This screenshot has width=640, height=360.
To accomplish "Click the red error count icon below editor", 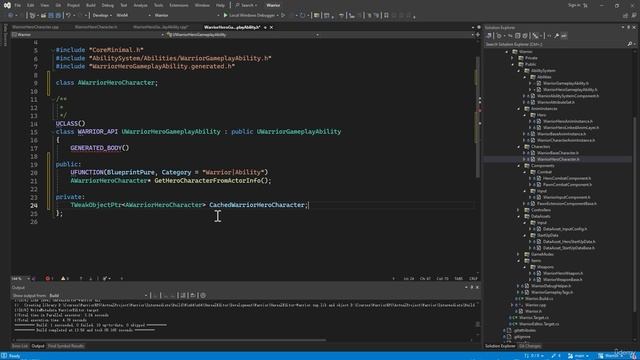I will pos(47,279).
